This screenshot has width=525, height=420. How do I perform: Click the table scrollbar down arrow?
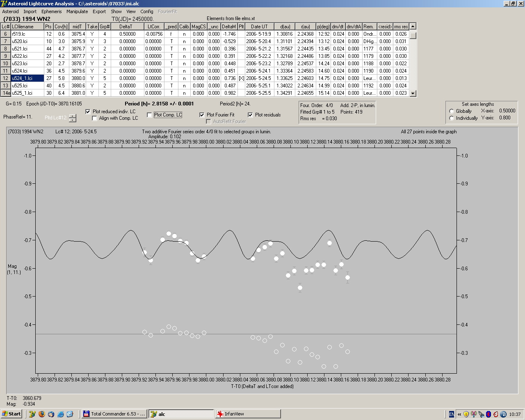tap(413, 94)
